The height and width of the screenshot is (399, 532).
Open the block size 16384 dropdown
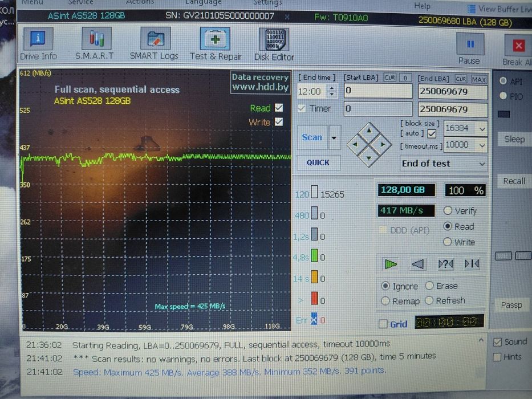(x=482, y=129)
